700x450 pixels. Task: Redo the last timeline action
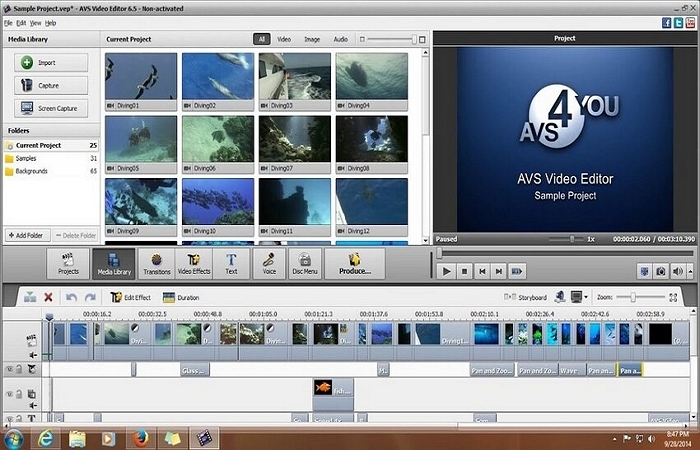tap(90, 297)
